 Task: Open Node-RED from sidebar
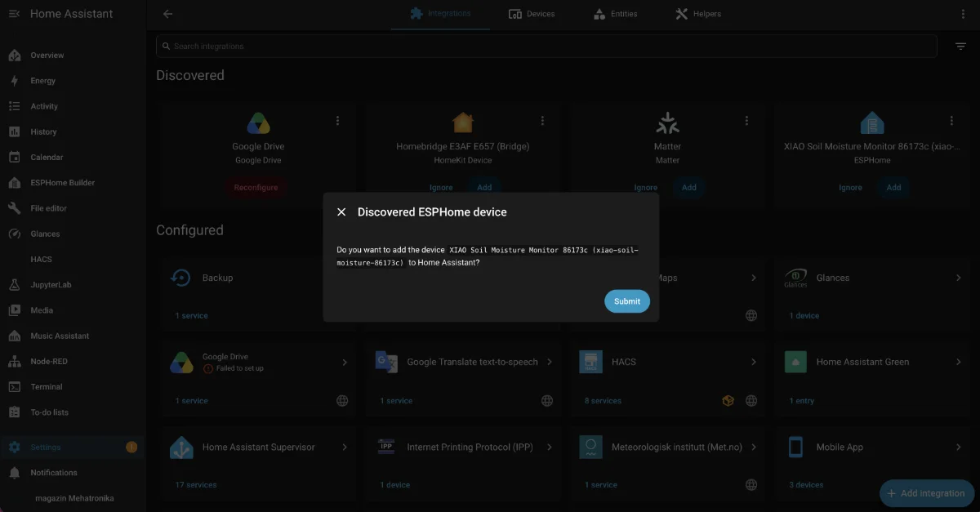(73, 361)
